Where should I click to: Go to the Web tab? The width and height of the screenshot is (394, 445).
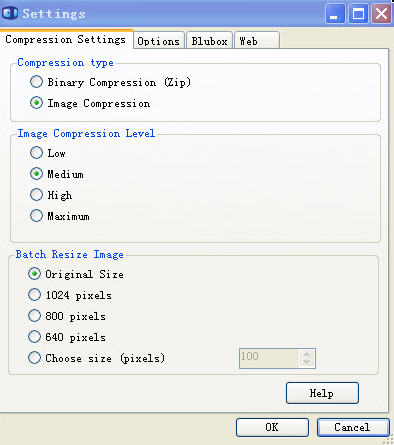[257, 41]
